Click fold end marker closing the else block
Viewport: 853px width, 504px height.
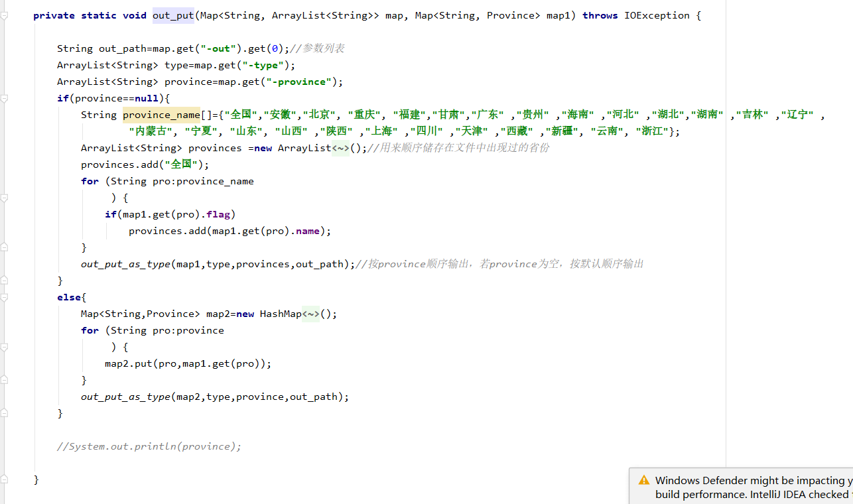coord(4,413)
